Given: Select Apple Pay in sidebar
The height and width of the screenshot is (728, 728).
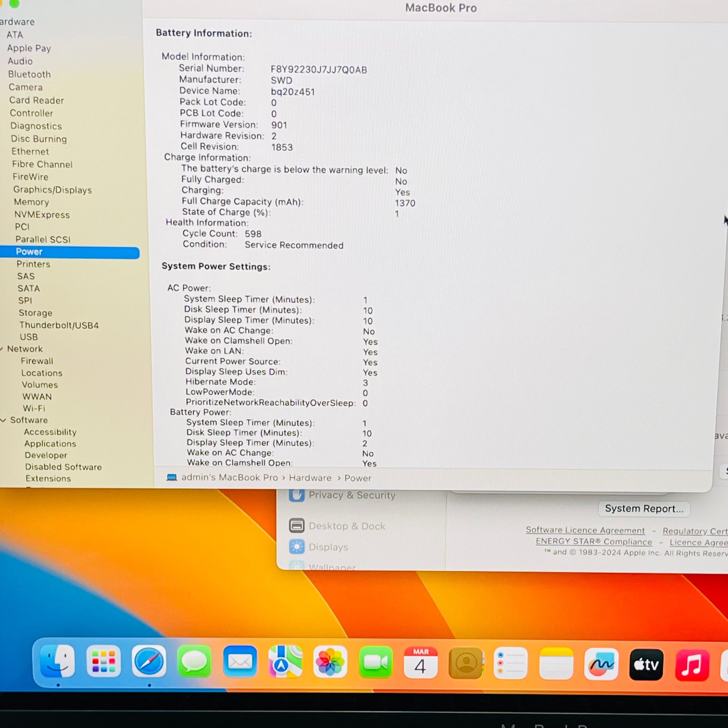Looking at the screenshot, I should coord(29,48).
